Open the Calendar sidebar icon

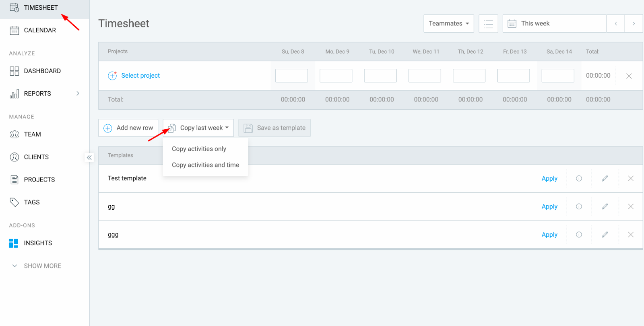coord(14,30)
